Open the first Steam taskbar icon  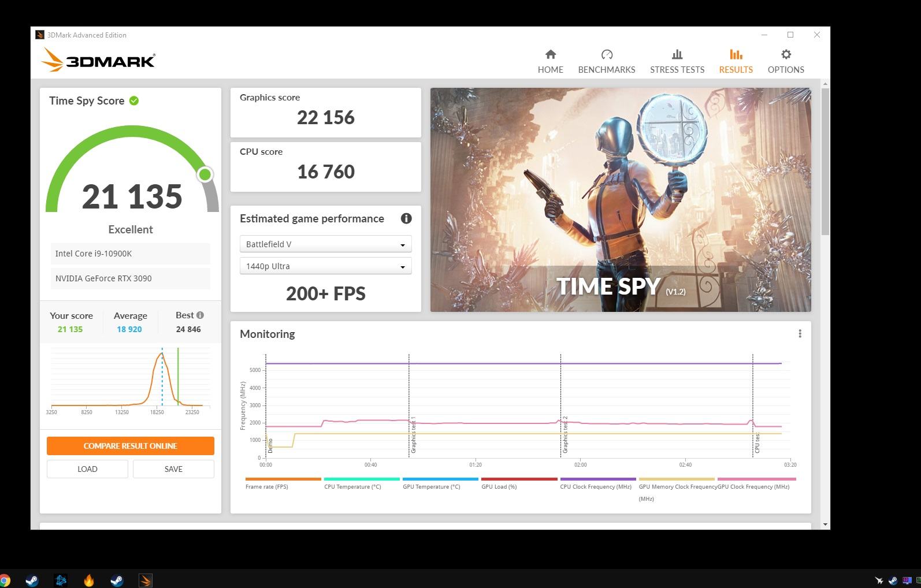click(32, 580)
